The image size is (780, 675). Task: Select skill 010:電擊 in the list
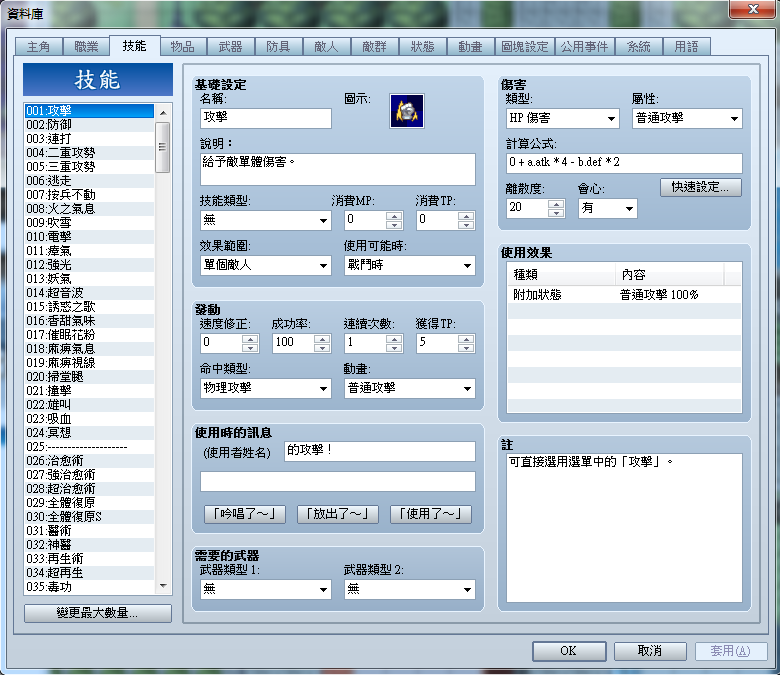coord(90,236)
